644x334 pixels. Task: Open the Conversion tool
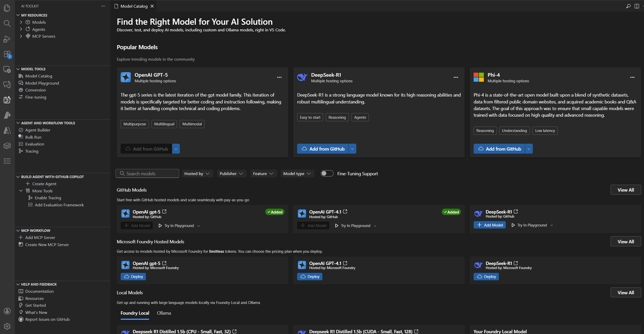[35, 90]
